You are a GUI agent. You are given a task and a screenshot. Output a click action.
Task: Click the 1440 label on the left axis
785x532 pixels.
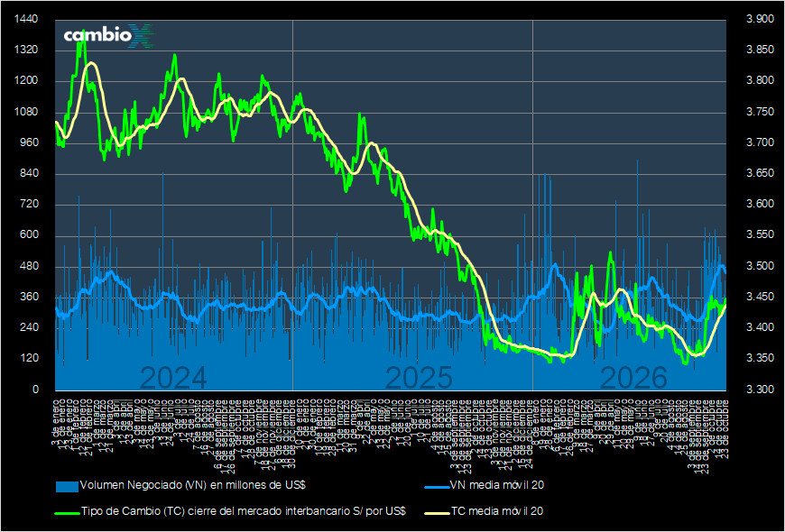26,20
